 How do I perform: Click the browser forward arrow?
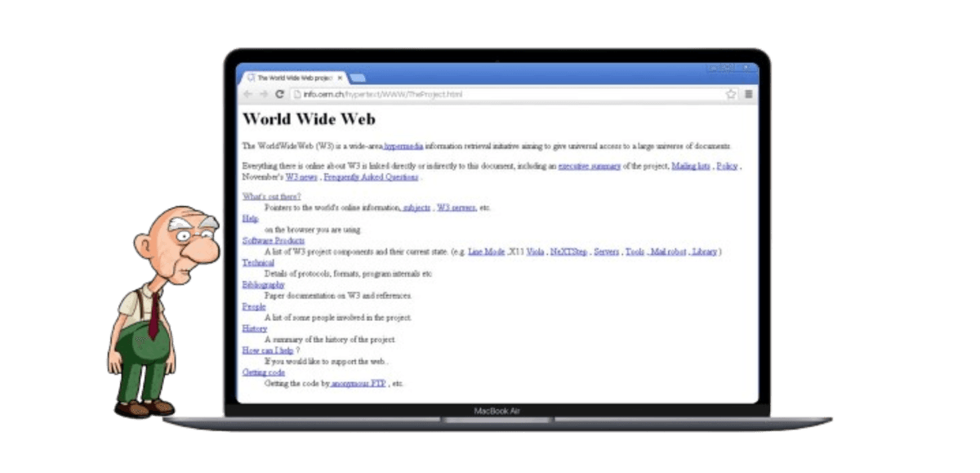click(x=264, y=95)
